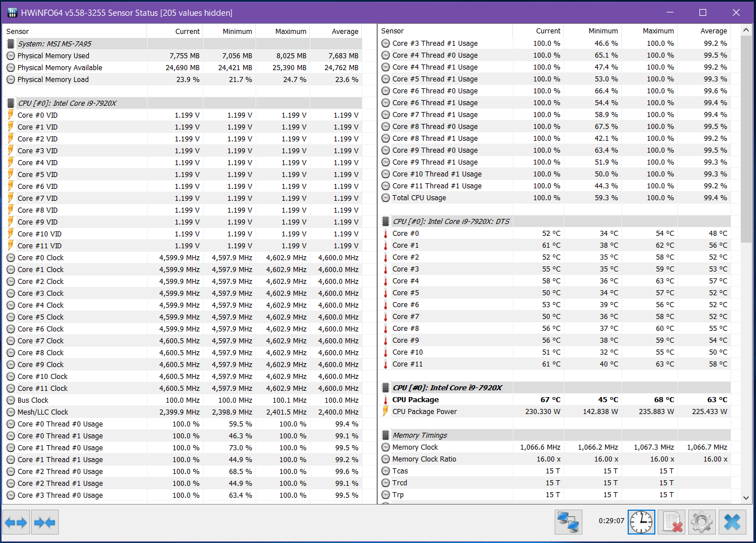Click the left panel Sensor column header

75,31
